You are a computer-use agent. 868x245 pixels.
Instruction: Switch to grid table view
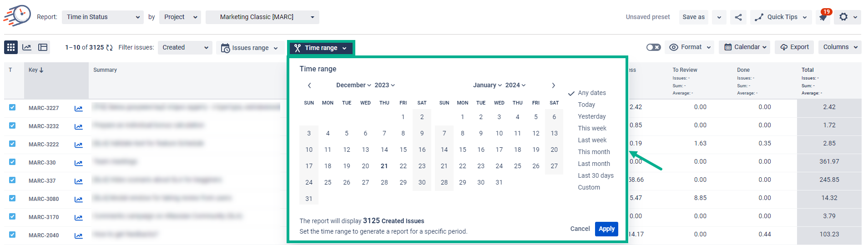11,47
